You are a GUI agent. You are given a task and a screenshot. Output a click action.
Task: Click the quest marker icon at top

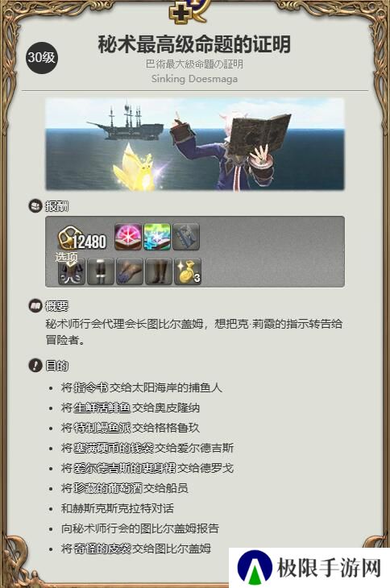click(187, 11)
